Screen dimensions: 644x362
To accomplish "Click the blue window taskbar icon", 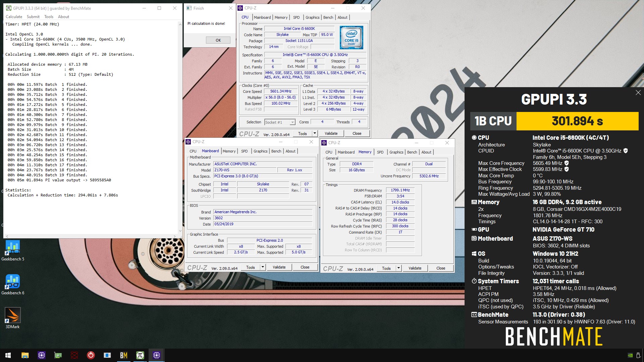I will (107, 355).
